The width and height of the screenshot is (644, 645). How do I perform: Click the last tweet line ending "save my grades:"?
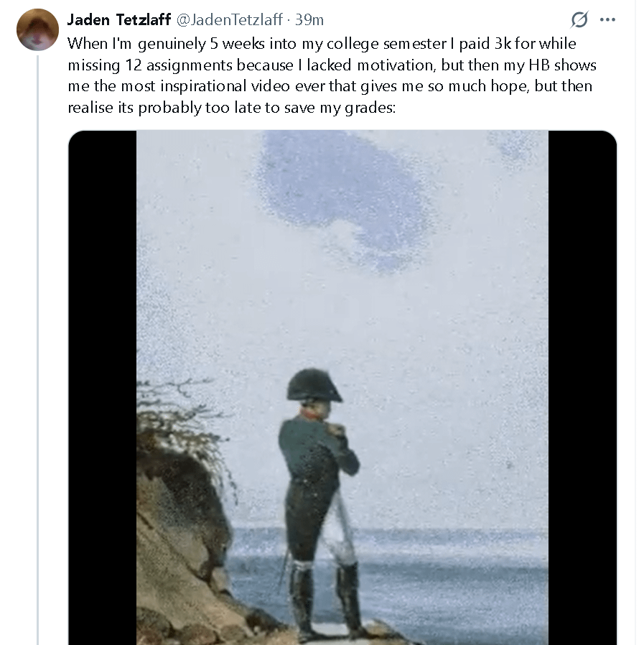[x=227, y=108]
